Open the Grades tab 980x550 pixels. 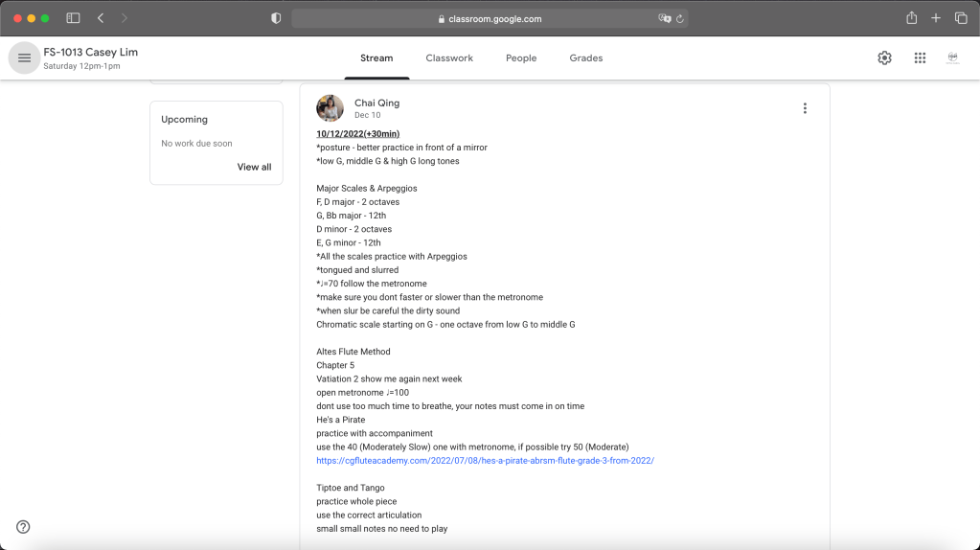click(585, 58)
